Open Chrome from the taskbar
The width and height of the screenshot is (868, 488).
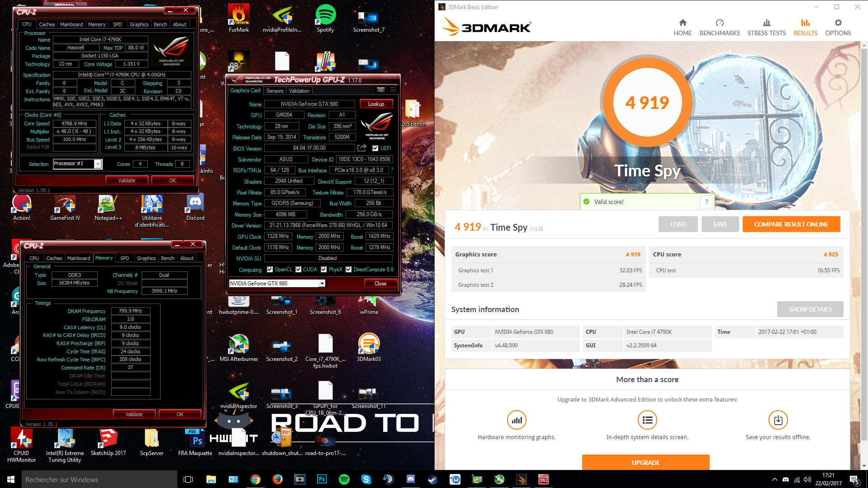(255, 479)
